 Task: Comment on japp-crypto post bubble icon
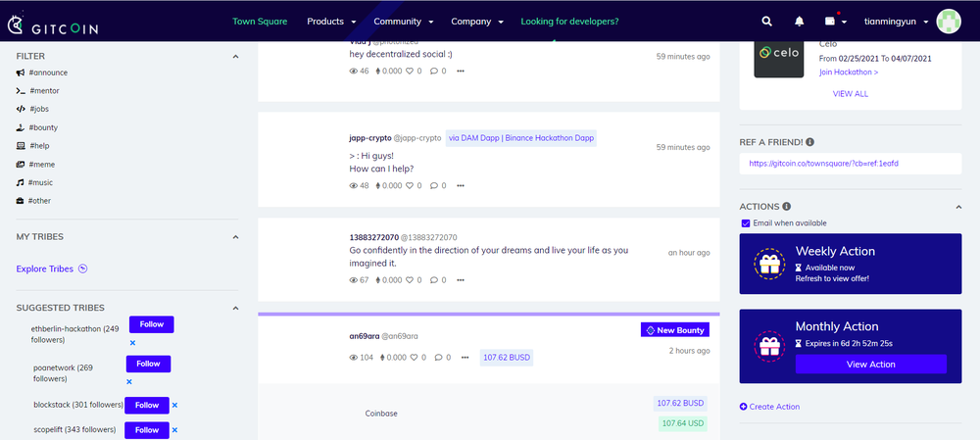[434, 185]
